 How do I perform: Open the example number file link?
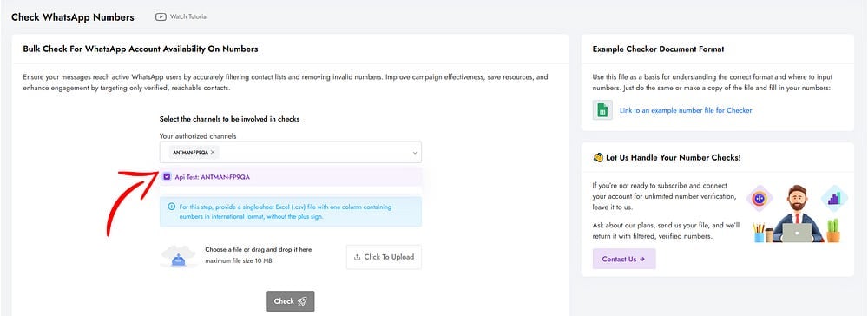coord(686,110)
